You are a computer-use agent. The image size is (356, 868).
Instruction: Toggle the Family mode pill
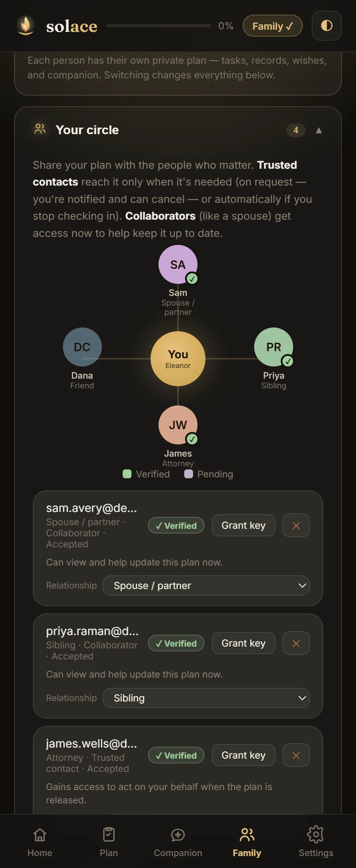click(273, 26)
